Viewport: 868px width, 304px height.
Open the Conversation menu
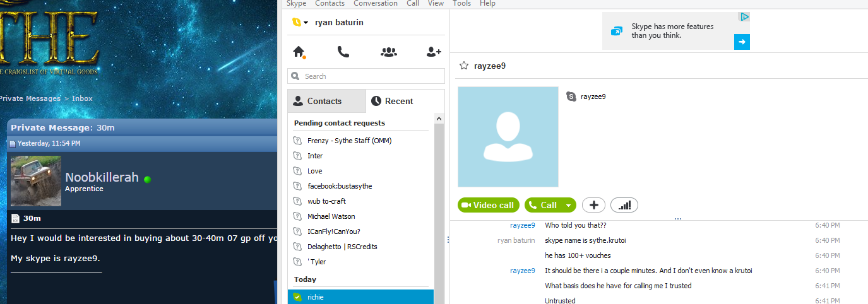point(376,3)
